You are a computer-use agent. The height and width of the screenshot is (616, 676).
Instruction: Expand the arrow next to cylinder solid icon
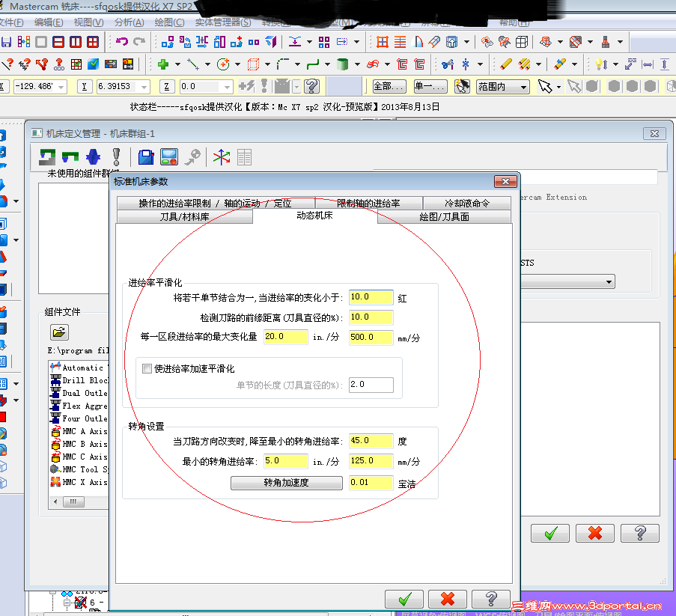(357, 64)
